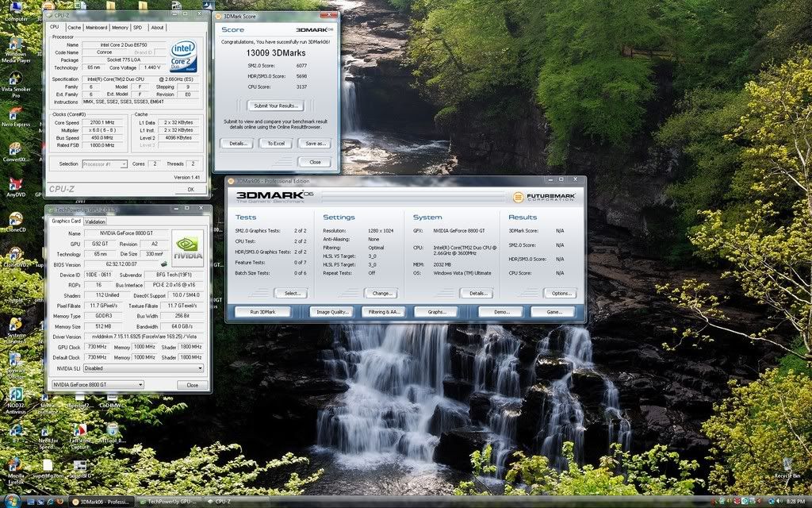This screenshot has height=508, width=812.
Task: Launch Windows Media Player desktop shortcut
Action: pyautogui.click(x=16, y=50)
